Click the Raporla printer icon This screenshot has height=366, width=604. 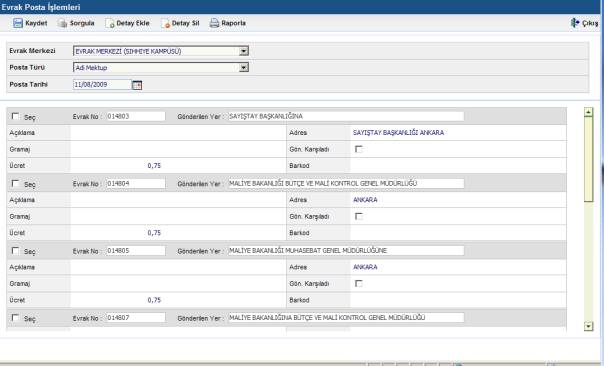click(214, 23)
